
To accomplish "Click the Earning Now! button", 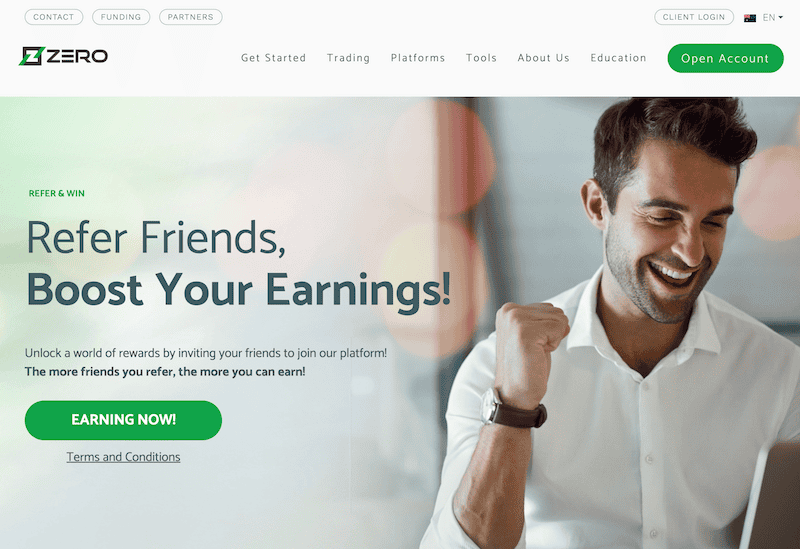I will click(x=123, y=420).
